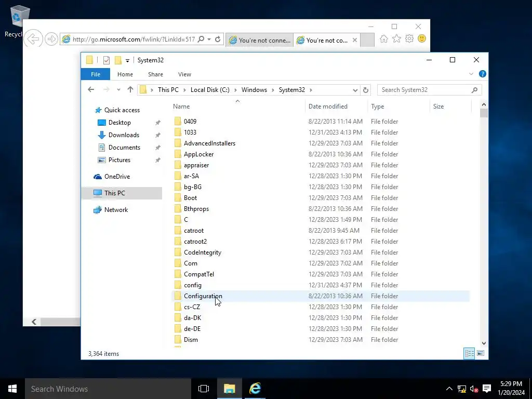This screenshot has width=532, height=399.
Task: Open Customize Quick Access Toolbar dropdown
Action: pyautogui.click(x=127, y=60)
